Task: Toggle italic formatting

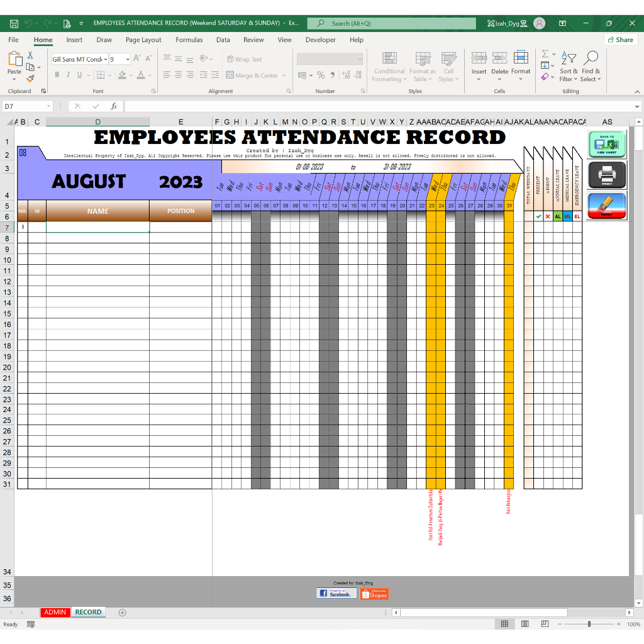Action: (68, 74)
